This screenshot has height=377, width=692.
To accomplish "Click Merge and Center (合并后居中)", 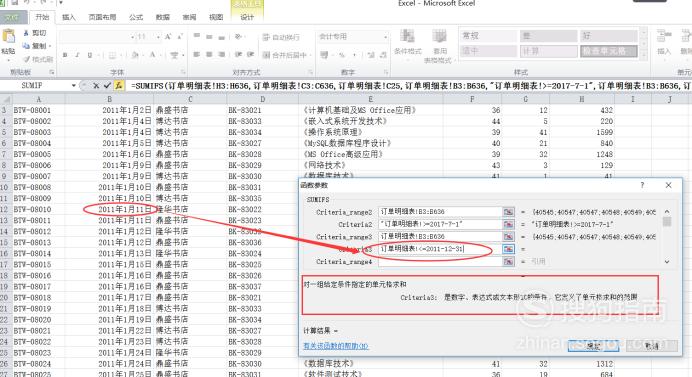I will tap(284, 55).
